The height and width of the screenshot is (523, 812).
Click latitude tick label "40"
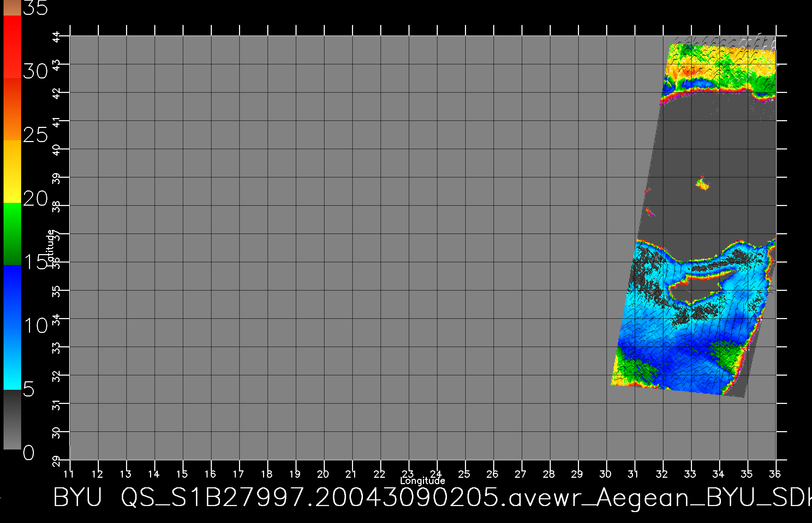pyautogui.click(x=57, y=150)
